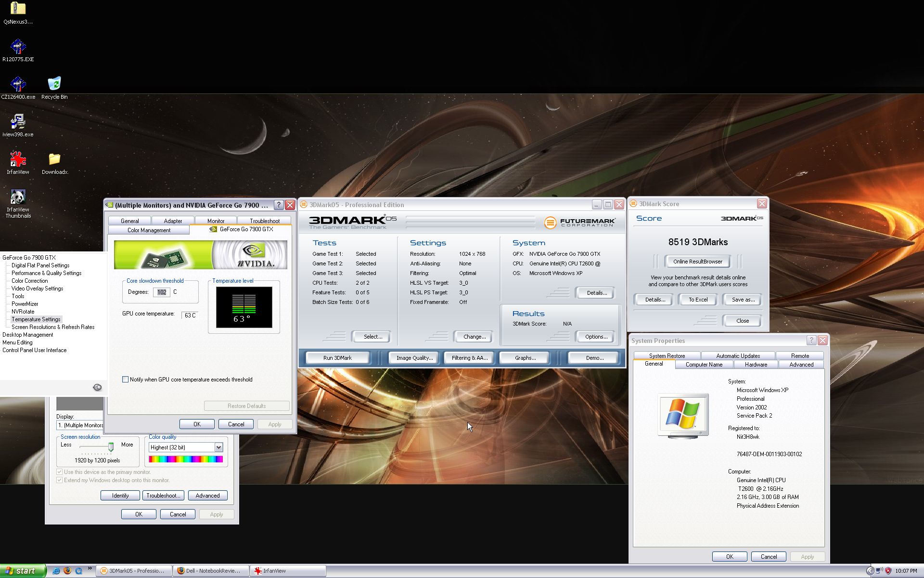Switch to the General tab in NVIDIA dialog
The width and height of the screenshot is (924, 578).
pos(129,221)
